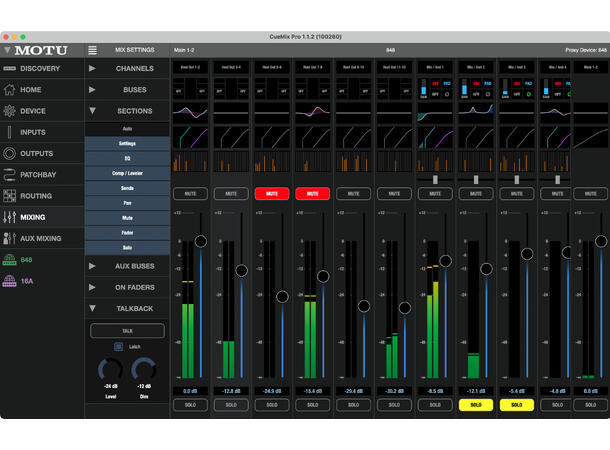610x450 pixels.
Task: Select the Routing grid icon
Action: coord(9,196)
